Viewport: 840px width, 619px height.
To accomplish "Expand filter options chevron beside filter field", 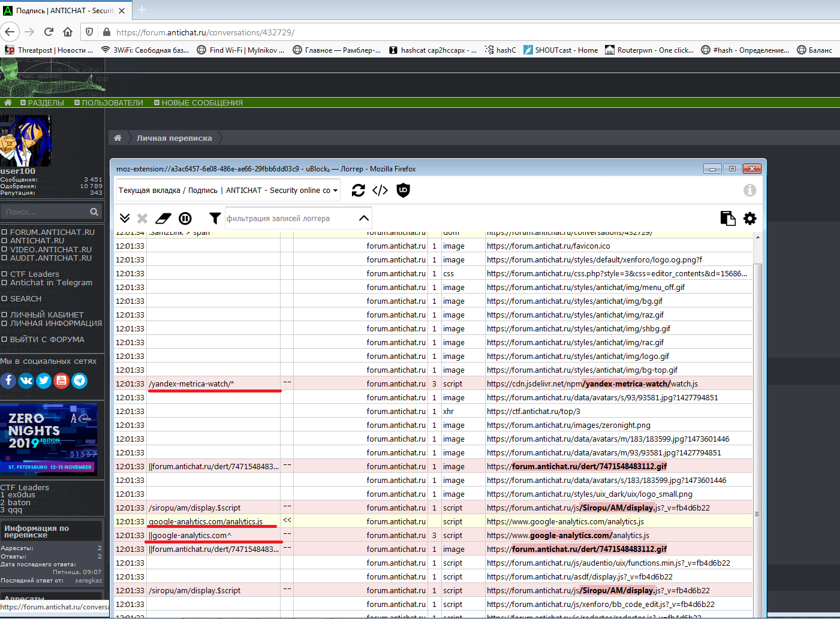I will 363,218.
